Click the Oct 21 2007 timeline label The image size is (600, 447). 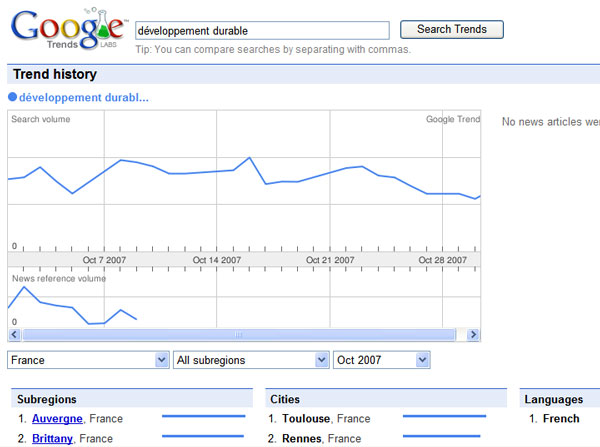coord(330,260)
